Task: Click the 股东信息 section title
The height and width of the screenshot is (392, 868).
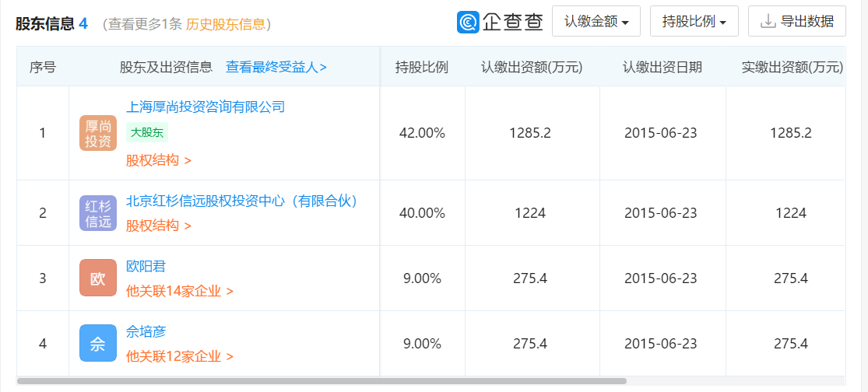Action: [44, 24]
